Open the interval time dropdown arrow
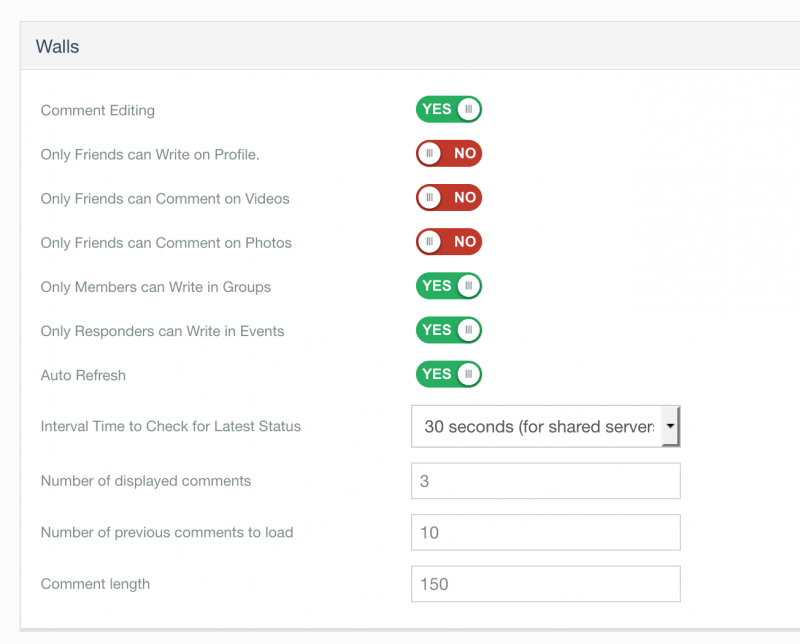This screenshot has height=644, width=800. pyautogui.click(x=670, y=426)
